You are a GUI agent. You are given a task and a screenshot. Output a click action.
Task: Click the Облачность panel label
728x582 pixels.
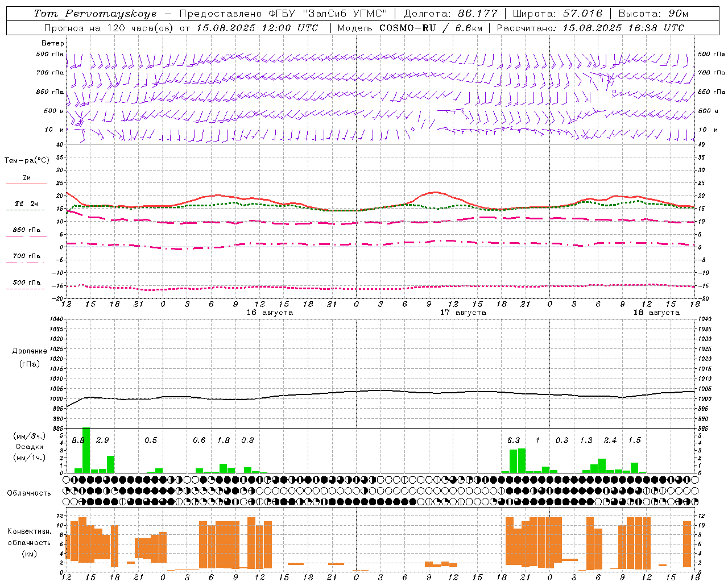click(x=29, y=493)
